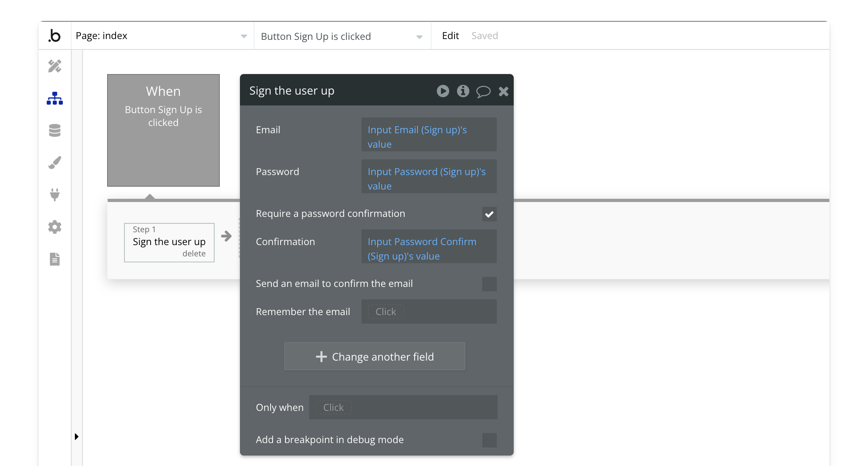The height and width of the screenshot is (466, 868).
Task: Click the info icon in action header
Action: (x=463, y=91)
